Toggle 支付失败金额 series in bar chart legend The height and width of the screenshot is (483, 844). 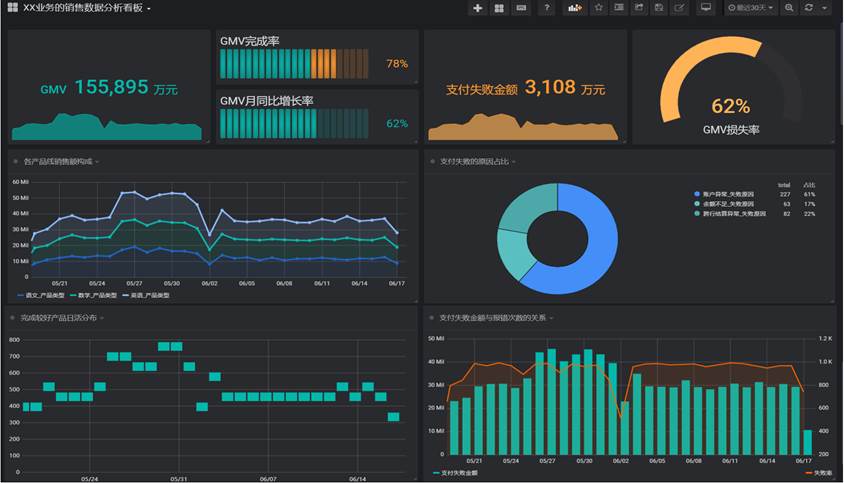[x=455, y=473]
